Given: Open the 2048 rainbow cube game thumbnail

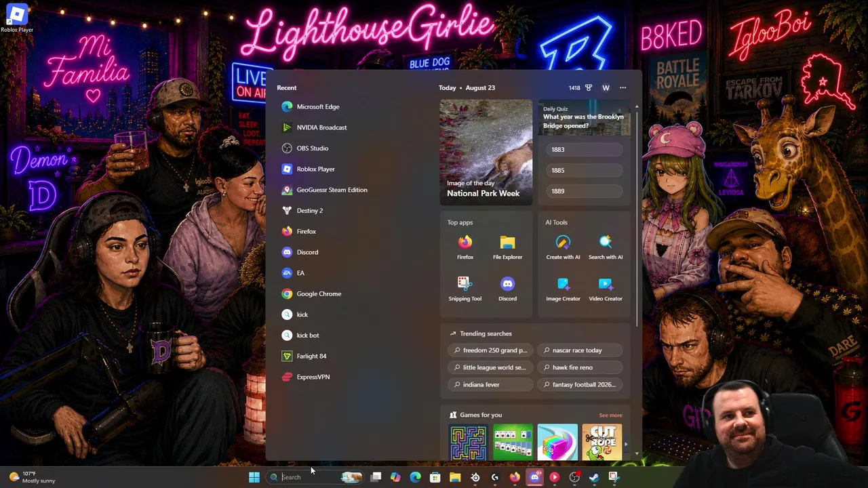Looking at the screenshot, I should tap(557, 443).
